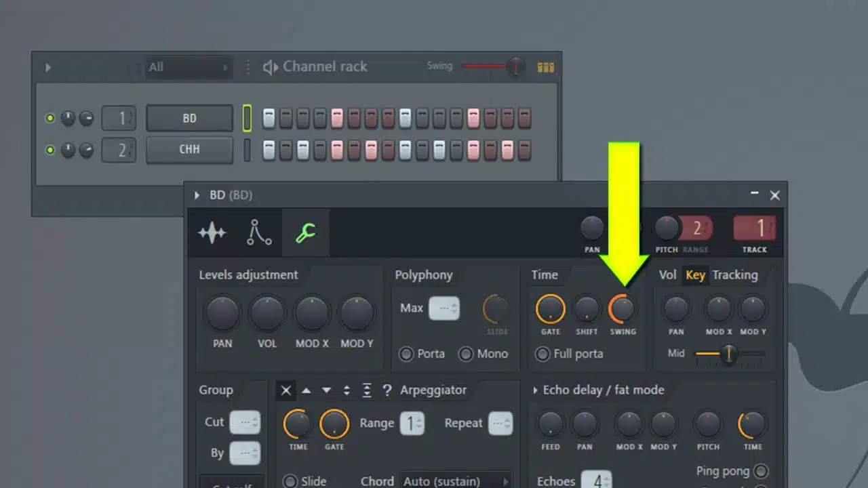Viewport: 868px width, 488px height.
Task: Click the Time GATE knob
Action: pos(551,308)
